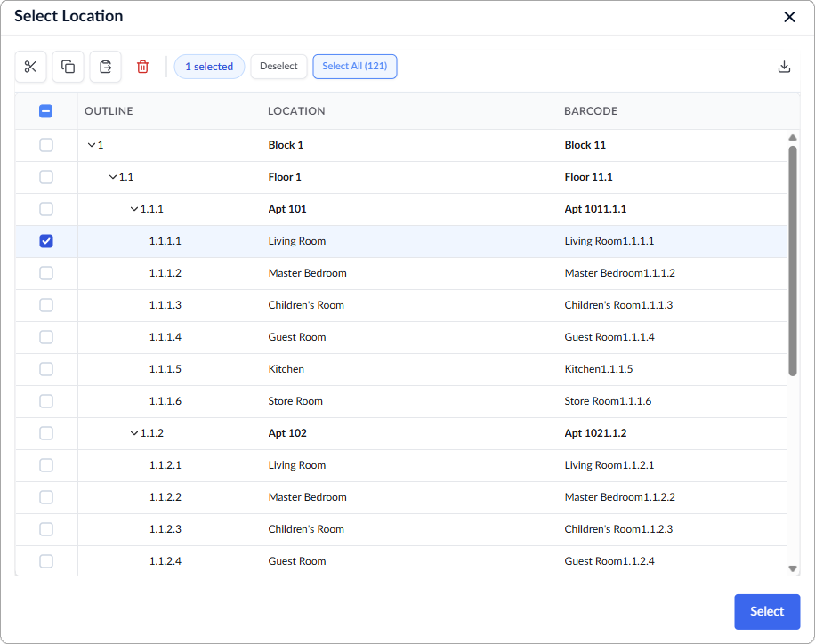This screenshot has width=815, height=644.
Task: Click barcode Block 11
Action: click(x=585, y=145)
